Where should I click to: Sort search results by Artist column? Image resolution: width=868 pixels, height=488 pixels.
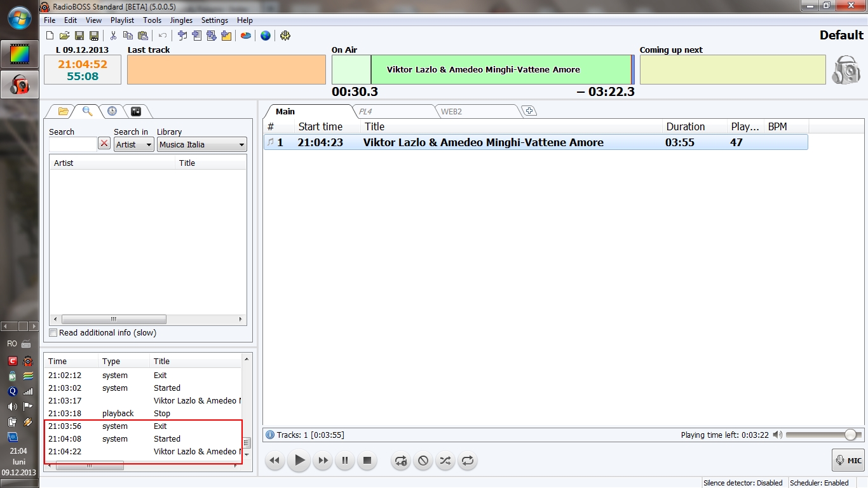[112, 163]
